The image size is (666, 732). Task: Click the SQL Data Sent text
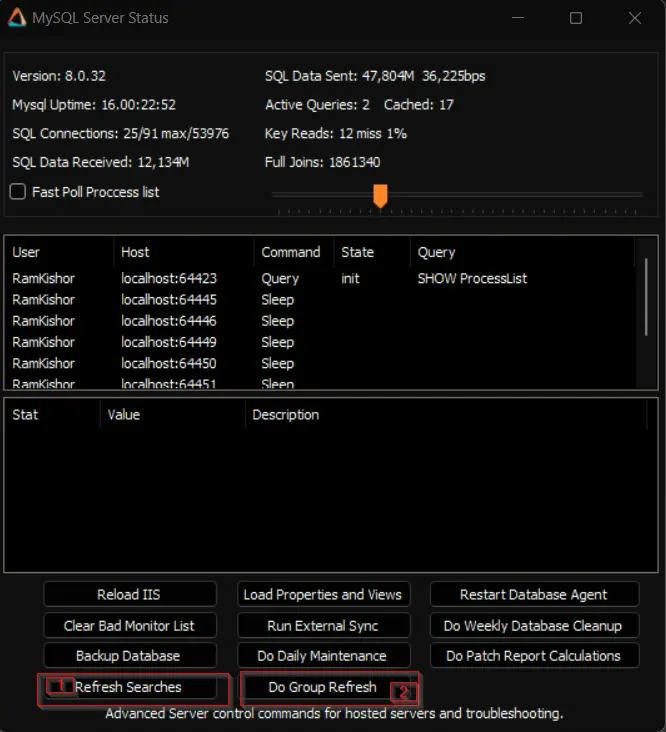[x=375, y=76]
